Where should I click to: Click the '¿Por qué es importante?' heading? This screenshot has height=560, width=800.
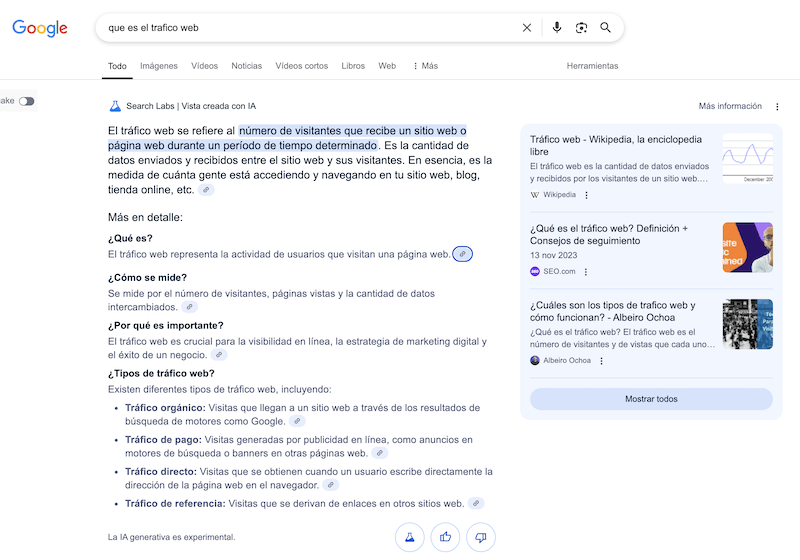pos(166,325)
